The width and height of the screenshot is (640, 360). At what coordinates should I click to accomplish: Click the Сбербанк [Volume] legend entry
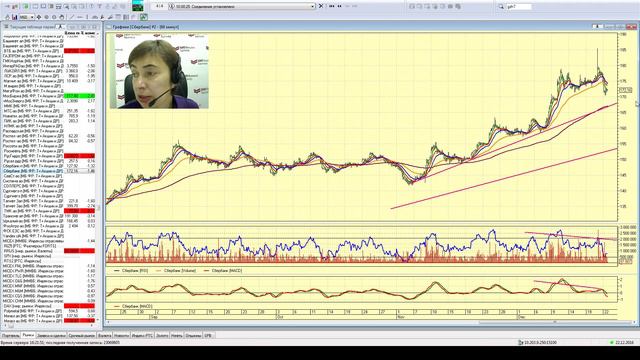pyautogui.click(x=176, y=271)
